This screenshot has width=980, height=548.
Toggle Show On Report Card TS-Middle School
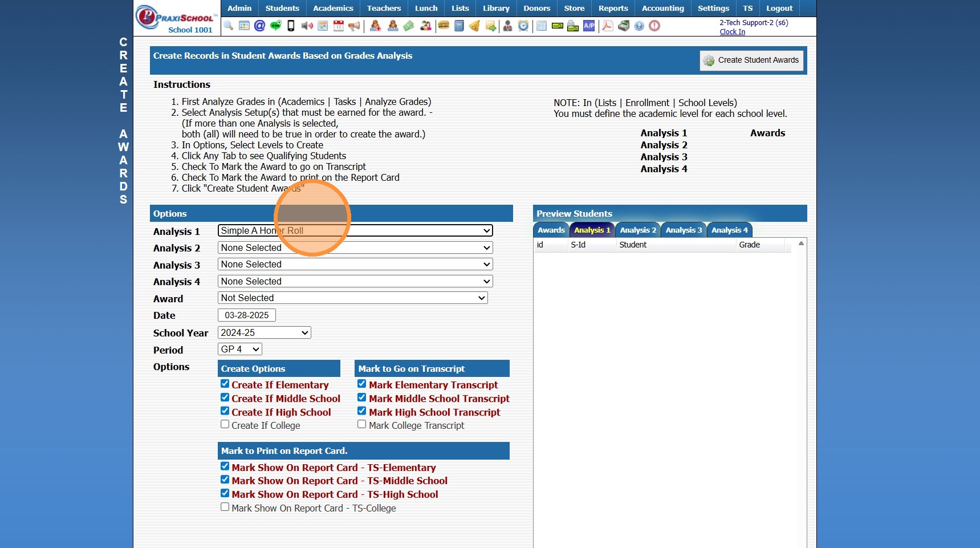coord(225,480)
